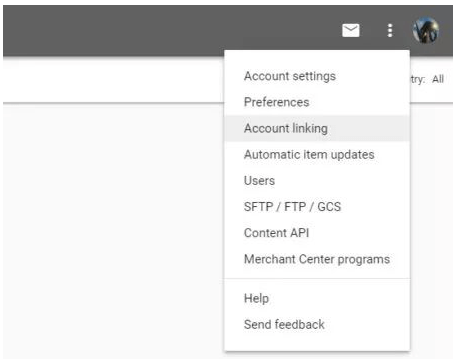Click the partially hidden Country label
Screen dimensions: 472x364
point(418,79)
